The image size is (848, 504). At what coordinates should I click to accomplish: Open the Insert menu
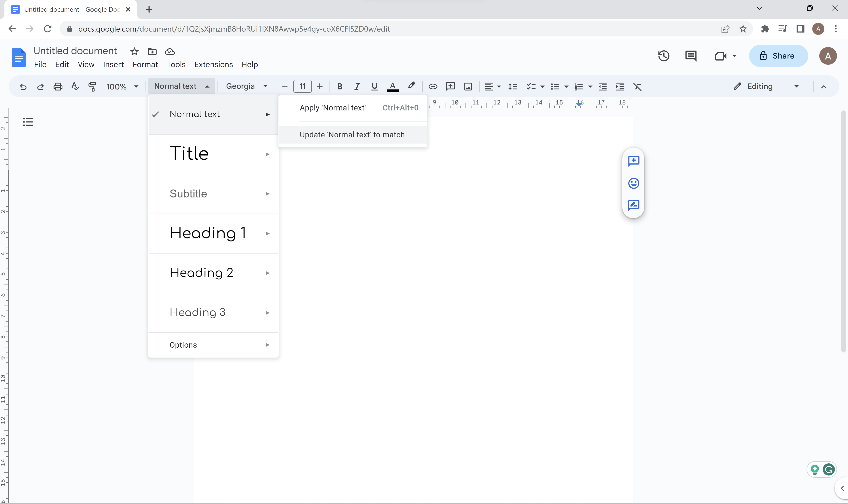pos(113,64)
